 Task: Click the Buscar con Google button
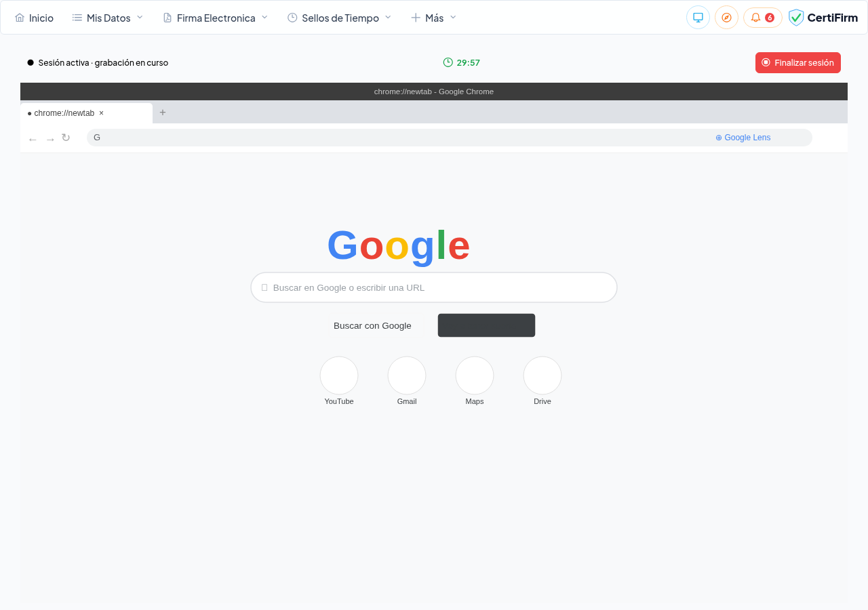click(372, 325)
